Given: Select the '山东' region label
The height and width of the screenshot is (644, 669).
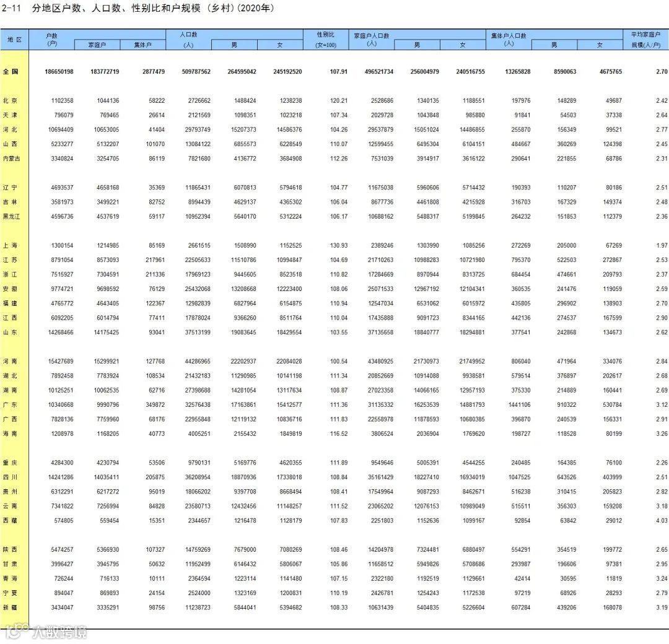Looking at the screenshot, I should [x=11, y=333].
